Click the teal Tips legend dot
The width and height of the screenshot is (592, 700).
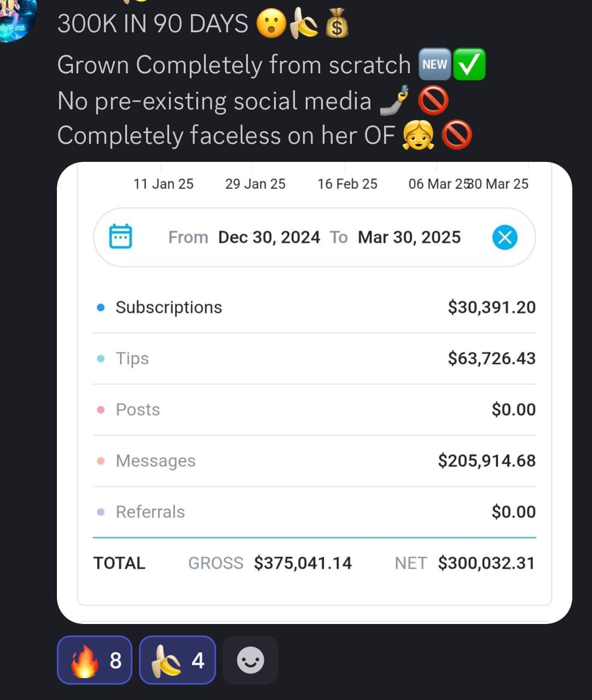(101, 359)
